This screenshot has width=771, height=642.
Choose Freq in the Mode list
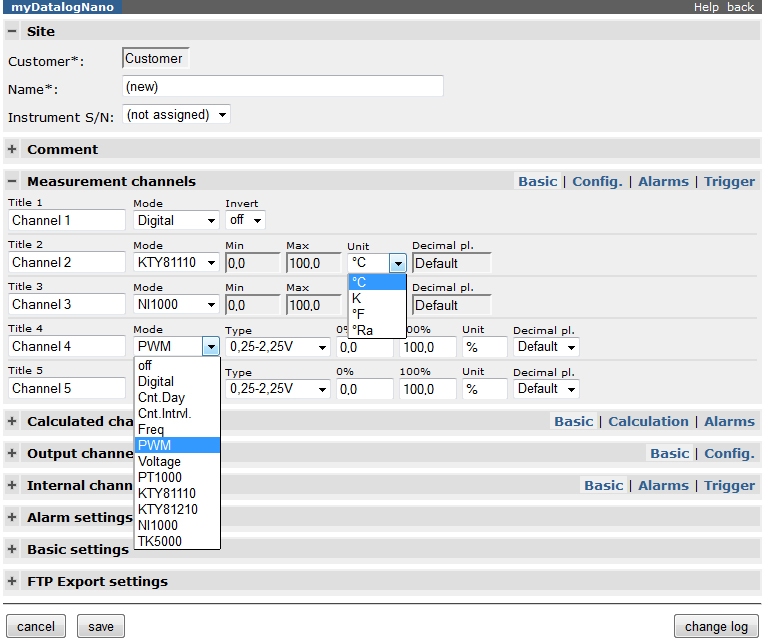click(177, 429)
